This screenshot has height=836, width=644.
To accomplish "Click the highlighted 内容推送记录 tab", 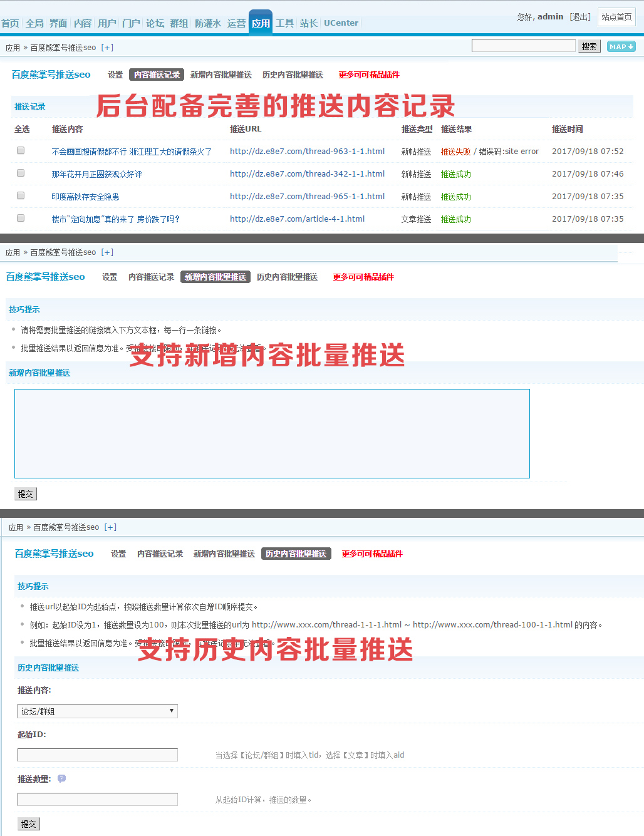I will pos(157,75).
